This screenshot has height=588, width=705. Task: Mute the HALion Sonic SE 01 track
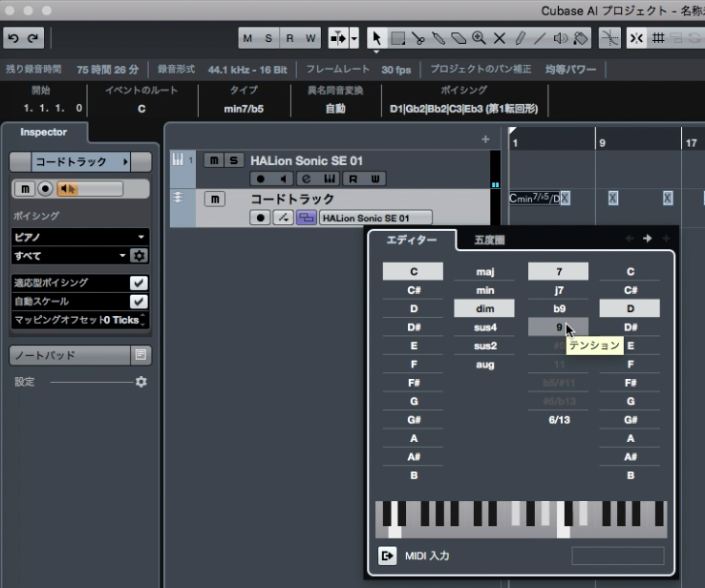(x=214, y=160)
